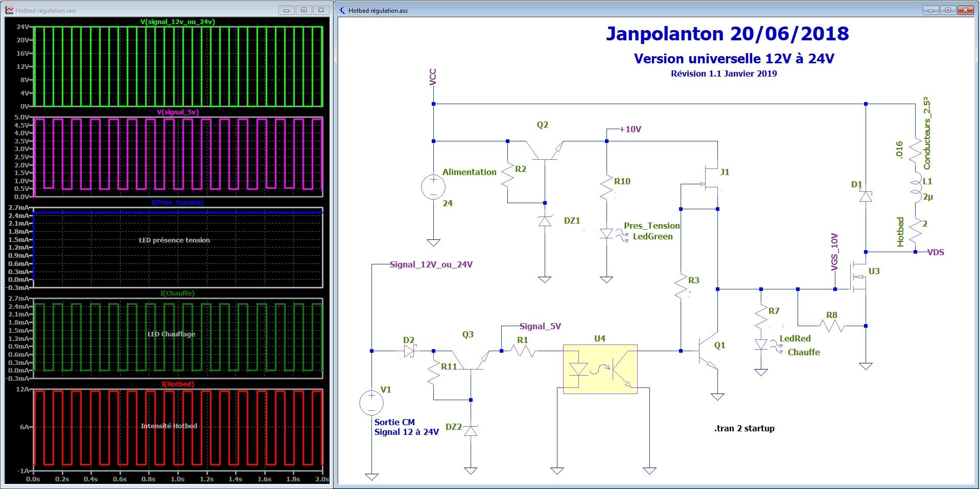
Task: Select the Alimentation voltage source symbol
Action: 433,187
